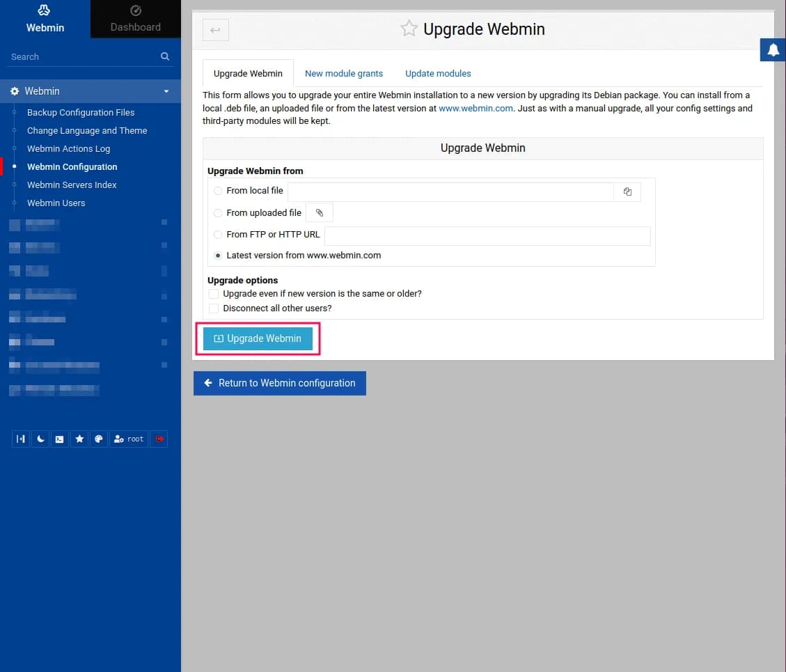
Task: Collapse the sidebar navigation menu icon
Action: [x=21, y=439]
